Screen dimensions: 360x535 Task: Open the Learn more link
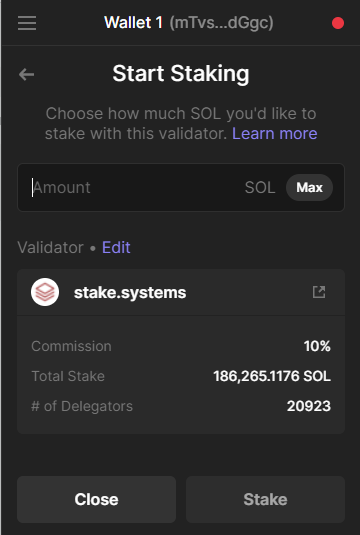[x=275, y=133]
